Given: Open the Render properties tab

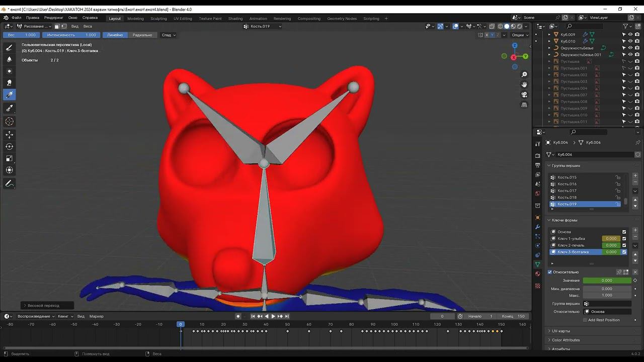Looking at the screenshot, I should click(537, 155).
